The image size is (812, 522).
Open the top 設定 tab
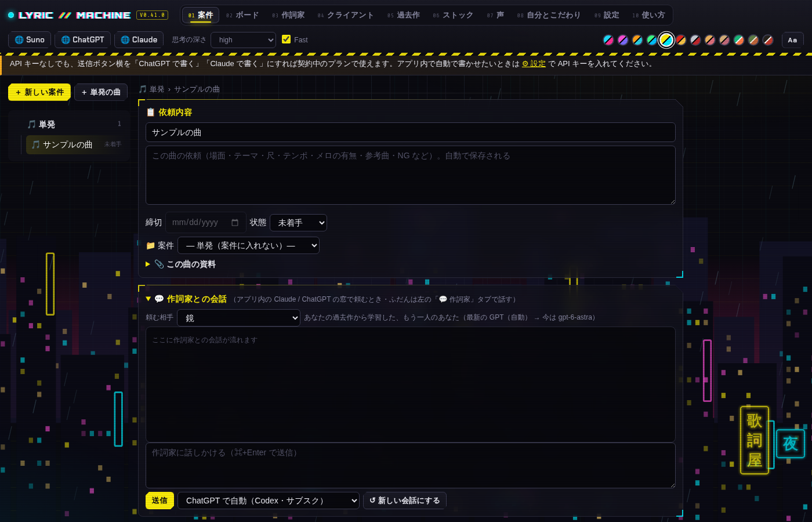pyautogui.click(x=607, y=15)
